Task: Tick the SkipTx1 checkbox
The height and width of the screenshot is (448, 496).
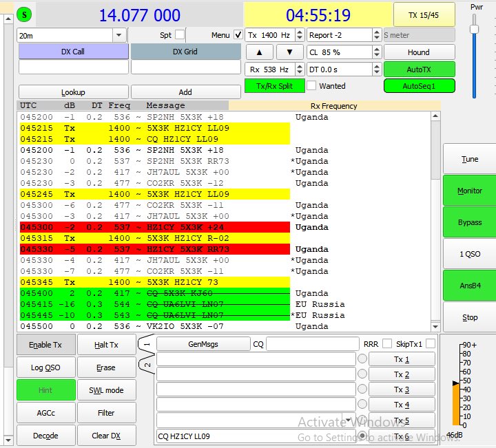Action: click(431, 343)
